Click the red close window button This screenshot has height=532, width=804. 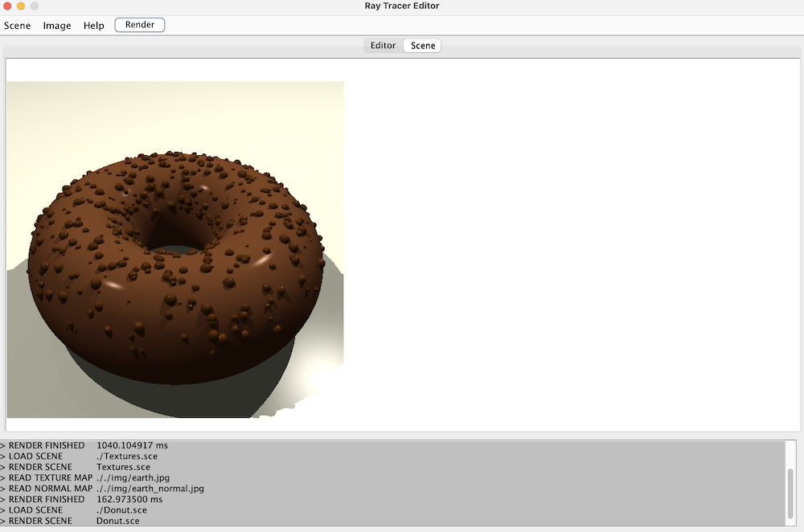7,6
